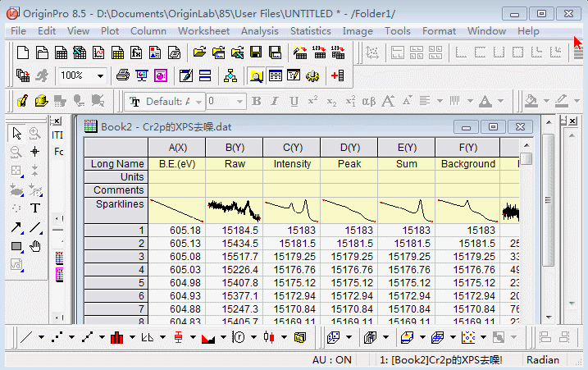Pick the Arrow drawing tool
This screenshot has width=588, height=370.
16,227
